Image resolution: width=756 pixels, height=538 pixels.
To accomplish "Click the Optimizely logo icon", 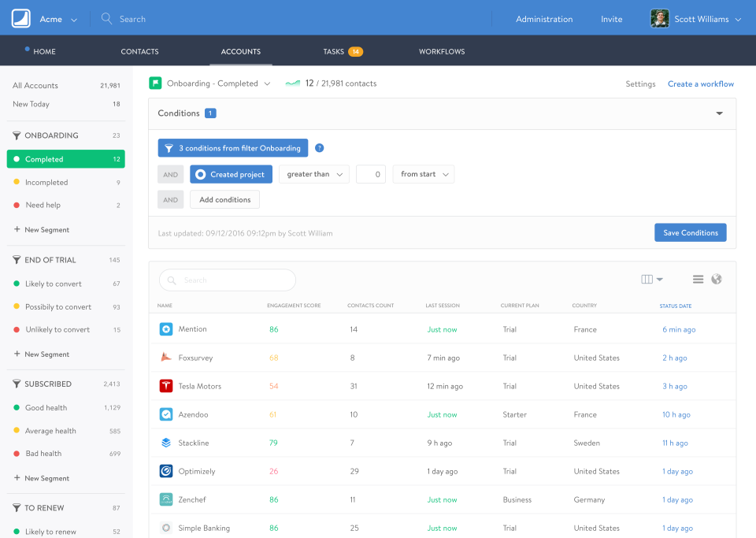I will coord(166,471).
